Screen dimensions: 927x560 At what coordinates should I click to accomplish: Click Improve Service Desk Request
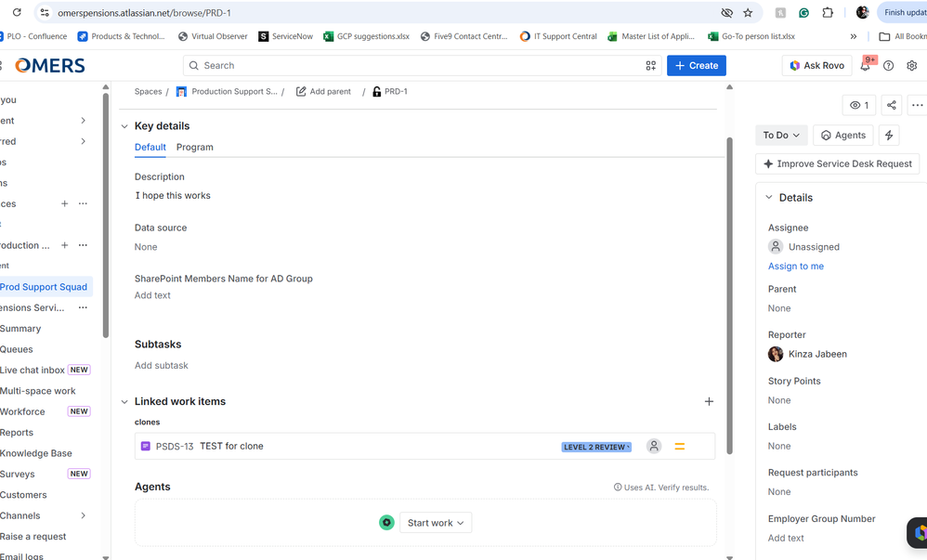838,163
